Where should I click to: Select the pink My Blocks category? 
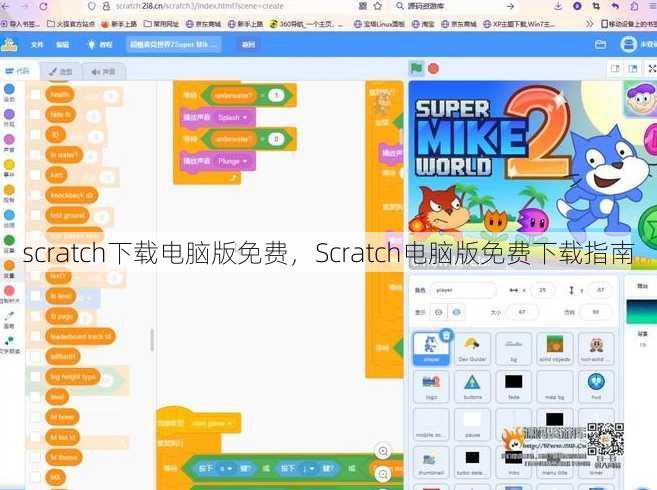pyautogui.click(x=9, y=293)
